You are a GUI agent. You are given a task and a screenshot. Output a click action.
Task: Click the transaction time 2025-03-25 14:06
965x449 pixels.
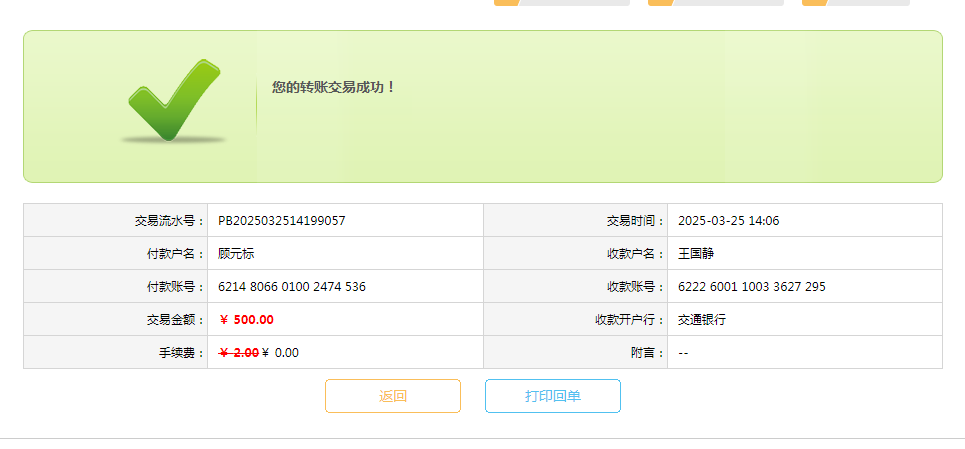(728, 220)
